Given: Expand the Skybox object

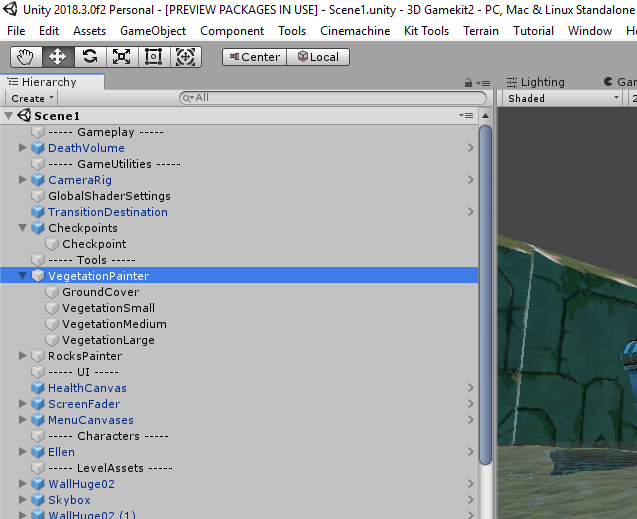Looking at the screenshot, I should [23, 500].
